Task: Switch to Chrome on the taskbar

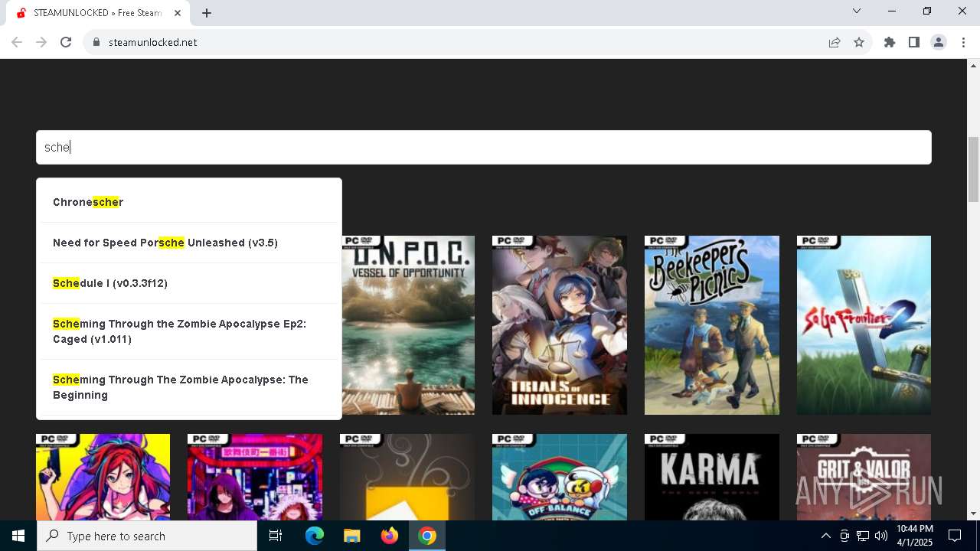Action: coord(427,536)
